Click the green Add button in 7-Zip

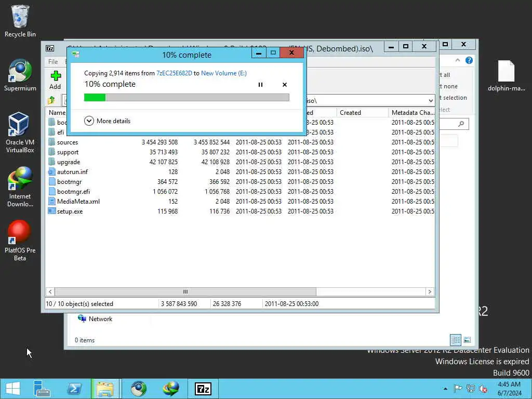(x=55, y=80)
